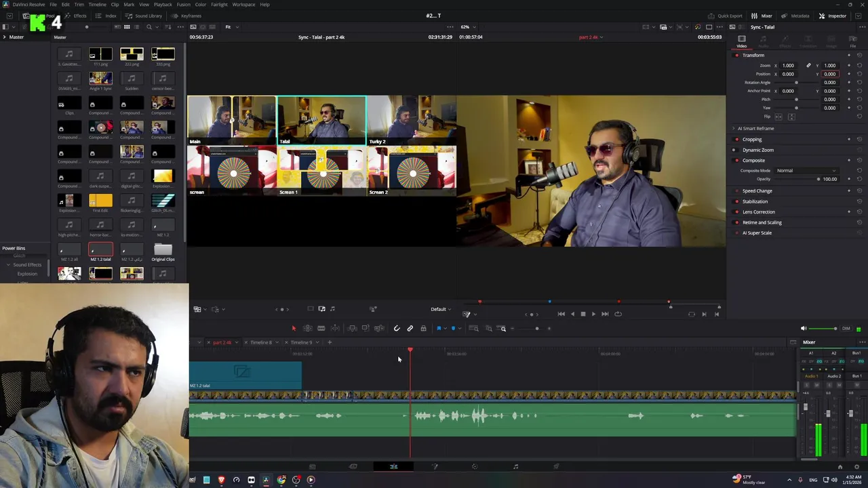Toggle the Composite section switch

(736, 161)
